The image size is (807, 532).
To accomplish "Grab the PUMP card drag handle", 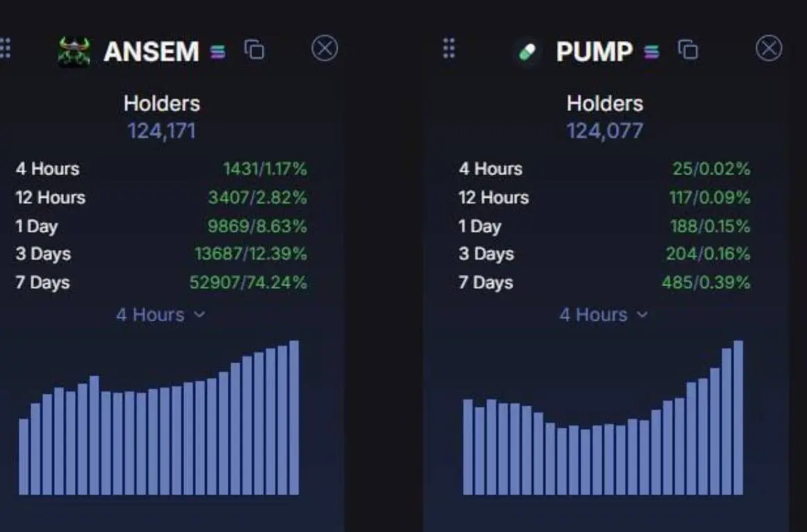I will 449,49.
